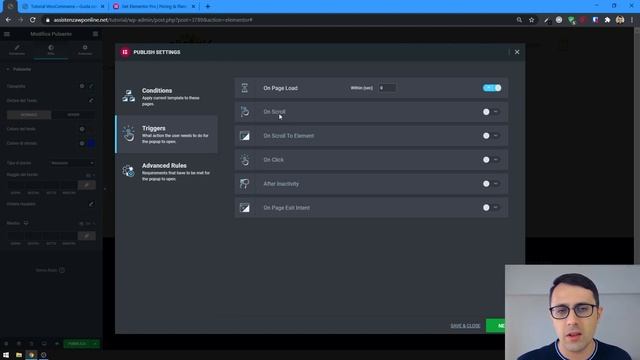The width and height of the screenshot is (640, 360).
Task: Open the Elementor widgets grid icon
Action: coord(95,34)
